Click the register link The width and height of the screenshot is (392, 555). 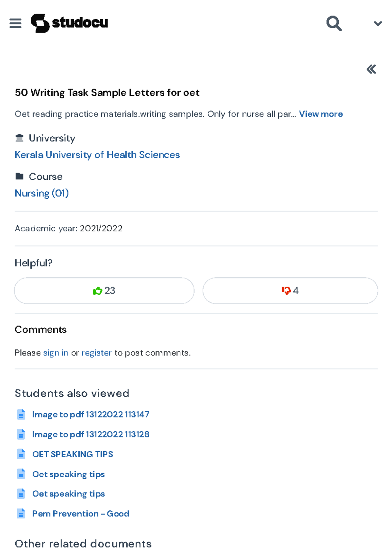[96, 353]
